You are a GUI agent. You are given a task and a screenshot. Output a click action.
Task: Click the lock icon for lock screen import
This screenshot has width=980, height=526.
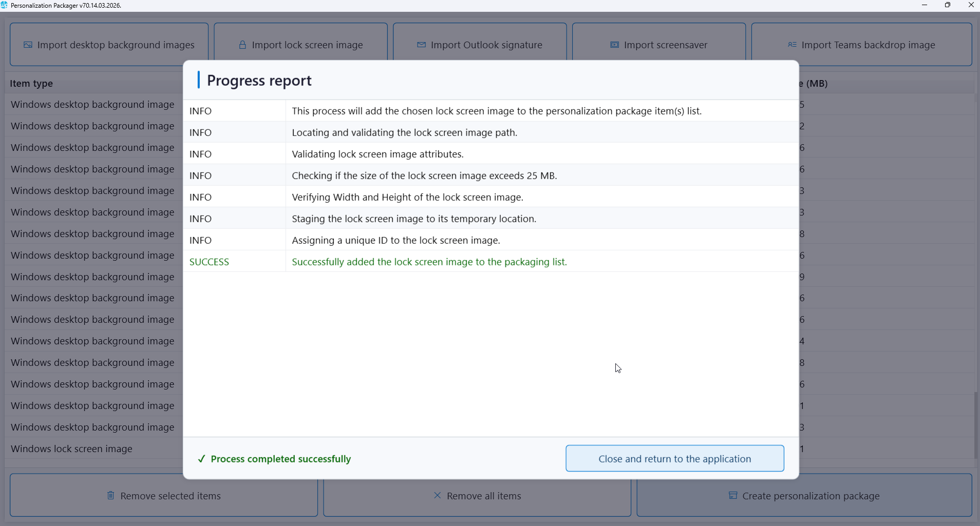point(242,45)
